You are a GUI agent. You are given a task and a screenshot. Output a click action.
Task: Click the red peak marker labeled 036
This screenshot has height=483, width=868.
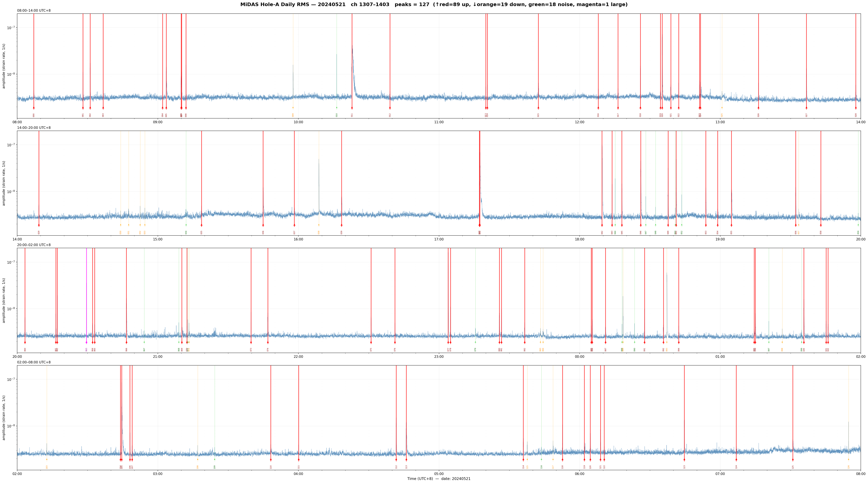pyautogui.click(x=263, y=225)
